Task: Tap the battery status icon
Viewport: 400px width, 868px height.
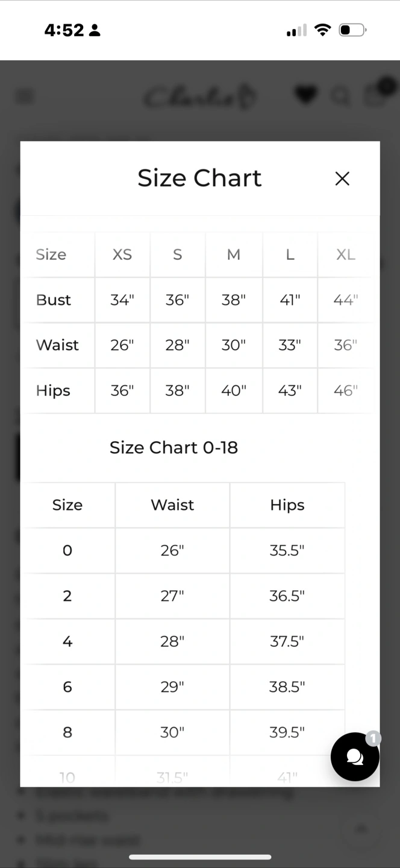Action: pyautogui.click(x=352, y=30)
